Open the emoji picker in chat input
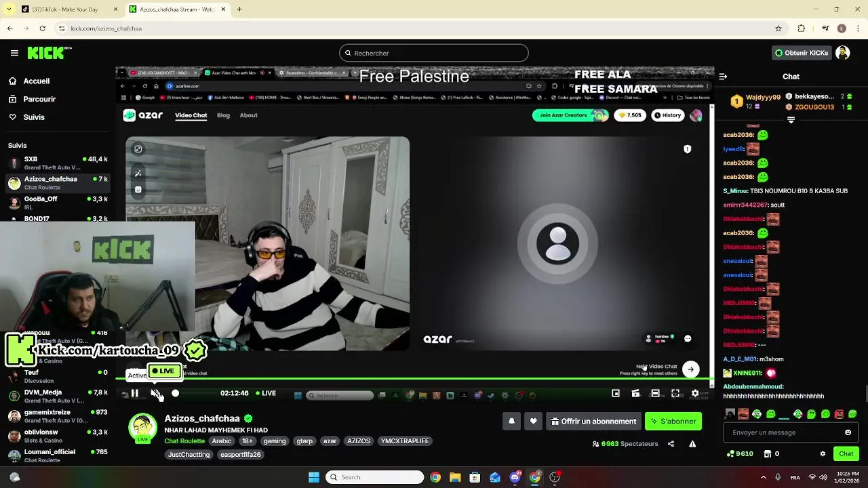 click(848, 432)
